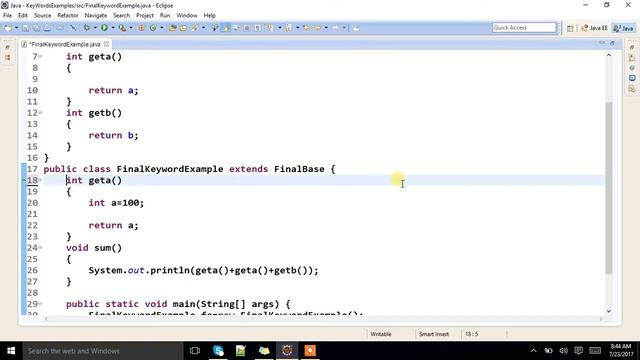This screenshot has width=640, height=360.
Task: Click the Open Task icon
Action: click(183, 28)
